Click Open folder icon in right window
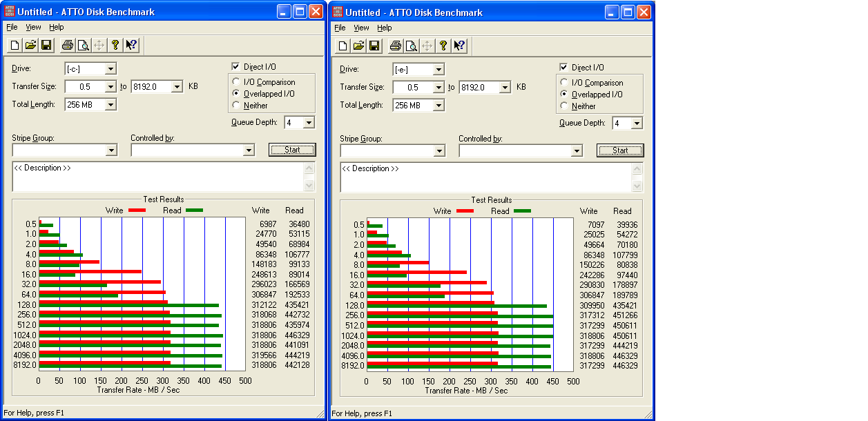 [358, 46]
